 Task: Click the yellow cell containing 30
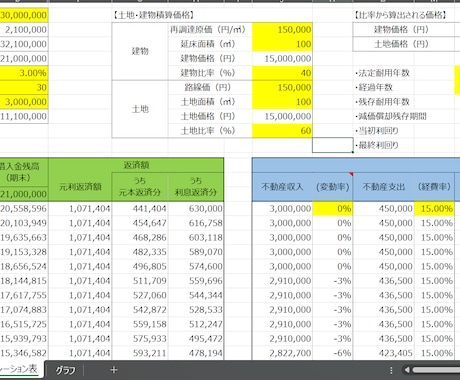pos(24,87)
